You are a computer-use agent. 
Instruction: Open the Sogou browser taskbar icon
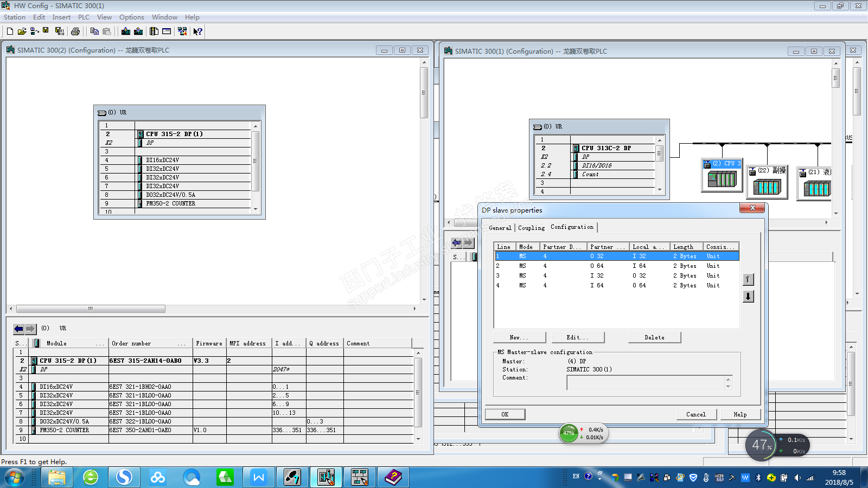point(124,477)
